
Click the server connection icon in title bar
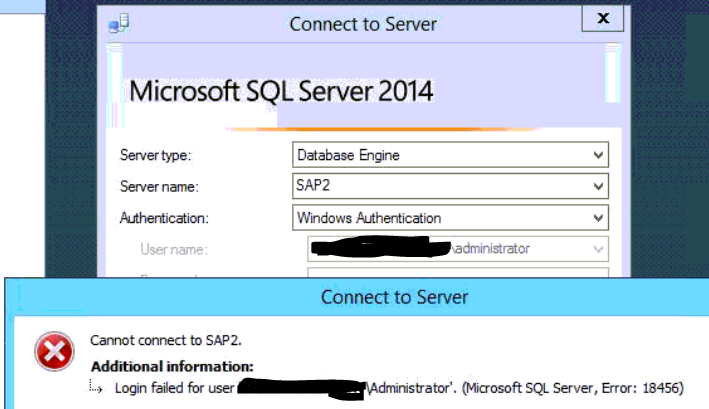point(119,23)
